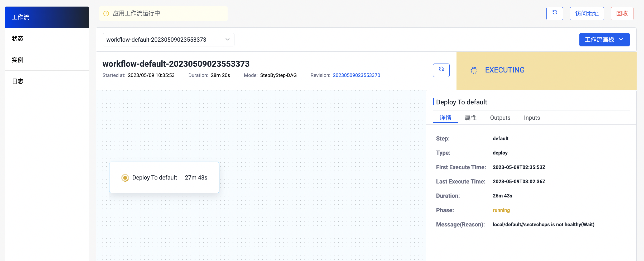The width and height of the screenshot is (644, 261).
Task: Open the 访问地址 button
Action: tap(587, 13)
